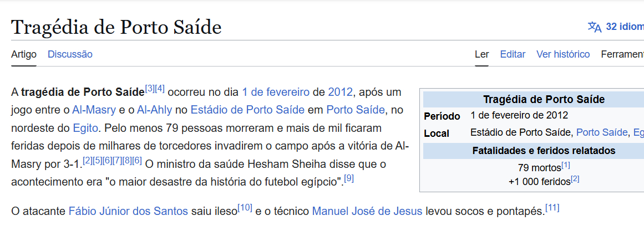Open the 2012 year link
Screen dimensions: 644x236
click(339, 92)
